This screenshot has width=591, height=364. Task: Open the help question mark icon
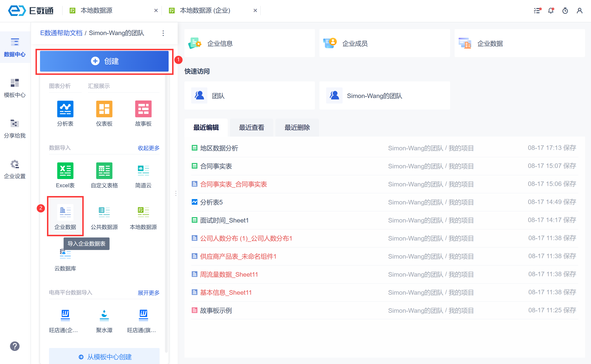tap(15, 346)
